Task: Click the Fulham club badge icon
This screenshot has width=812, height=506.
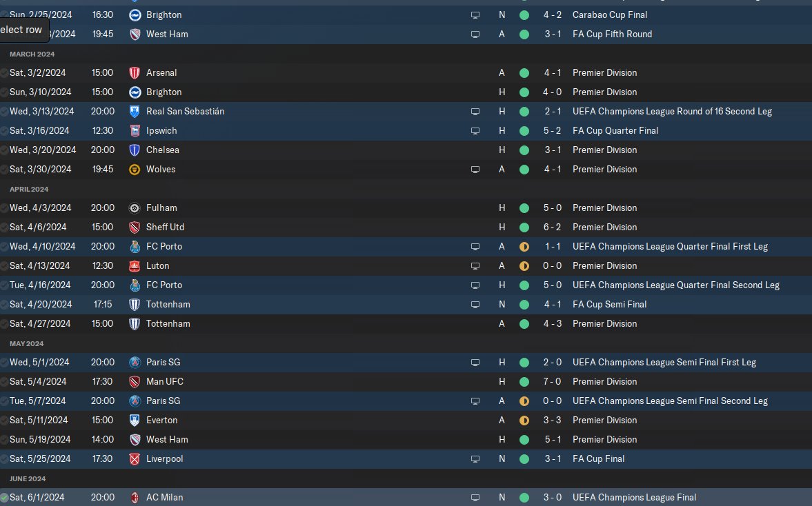Action: [x=135, y=208]
